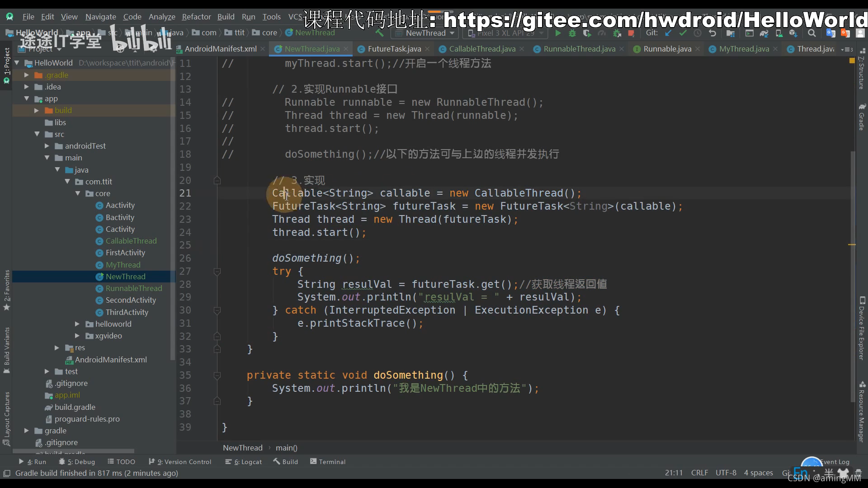The height and width of the screenshot is (488, 868).
Task: Click the UTF-8 encoding status bar entry
Action: 726,473
